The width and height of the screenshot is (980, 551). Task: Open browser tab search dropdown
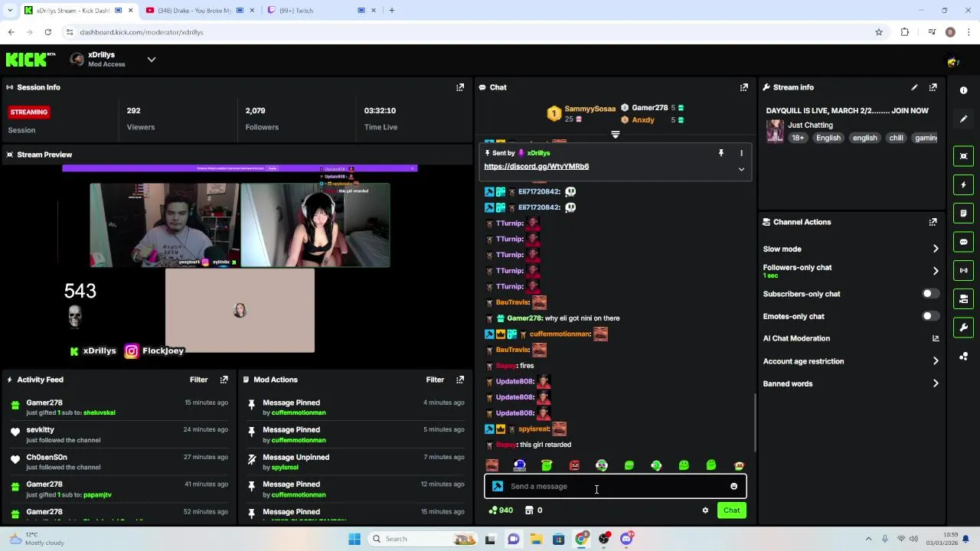click(11, 11)
